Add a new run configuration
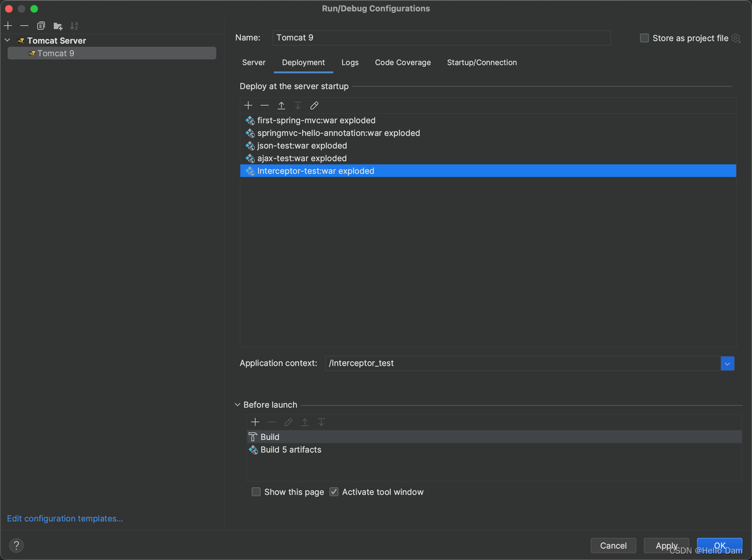 coord(8,26)
